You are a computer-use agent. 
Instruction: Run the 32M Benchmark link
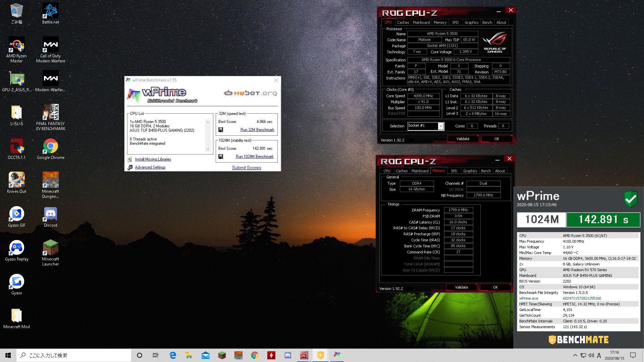pyautogui.click(x=257, y=130)
